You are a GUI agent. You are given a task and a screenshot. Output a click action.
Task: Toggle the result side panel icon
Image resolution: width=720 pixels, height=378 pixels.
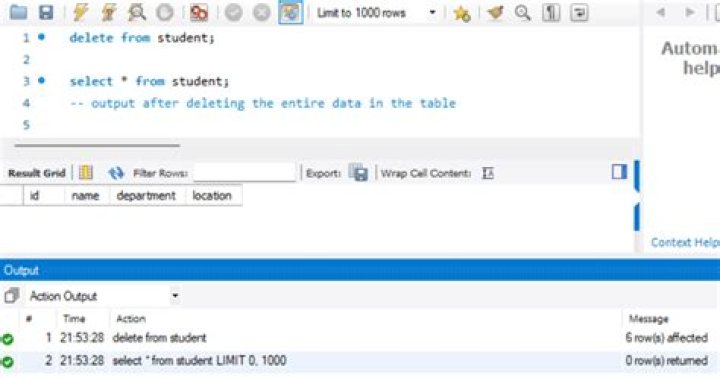pos(619,172)
